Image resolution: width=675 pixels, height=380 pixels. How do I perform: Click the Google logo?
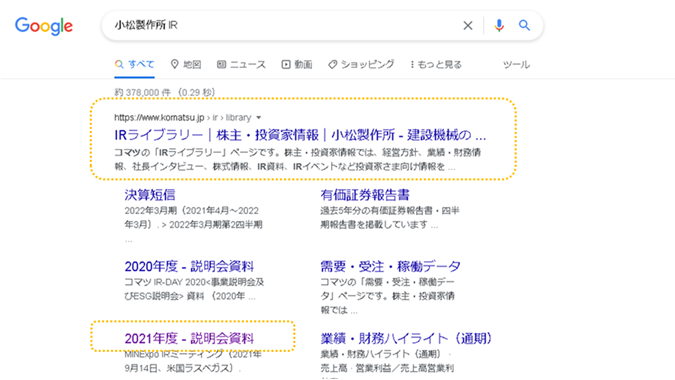(44, 26)
